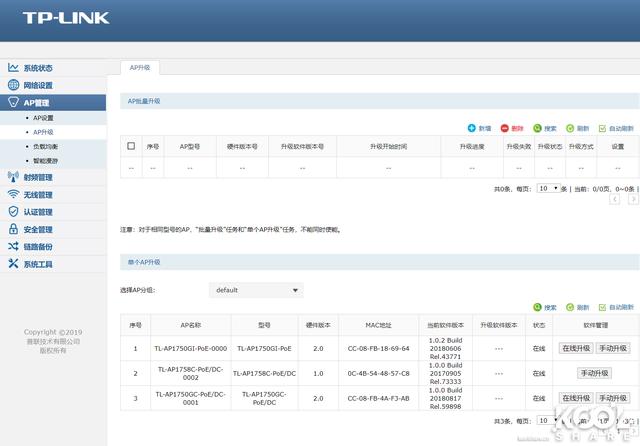
Task: Click the 当前软件版本 column header
Action: [445, 325]
